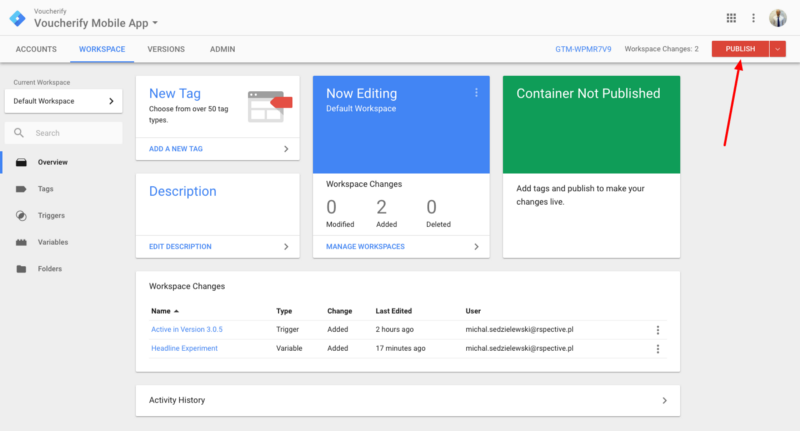Click the Edit Description chevron

(286, 247)
